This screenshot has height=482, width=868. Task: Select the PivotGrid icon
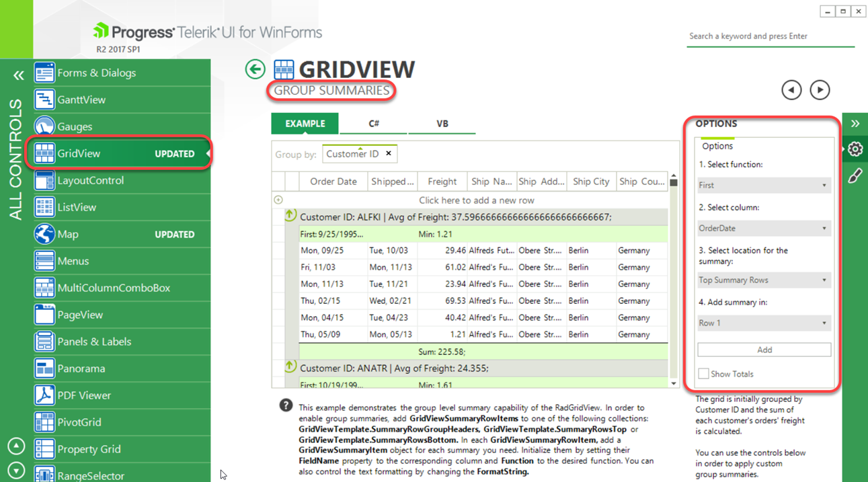click(x=44, y=422)
